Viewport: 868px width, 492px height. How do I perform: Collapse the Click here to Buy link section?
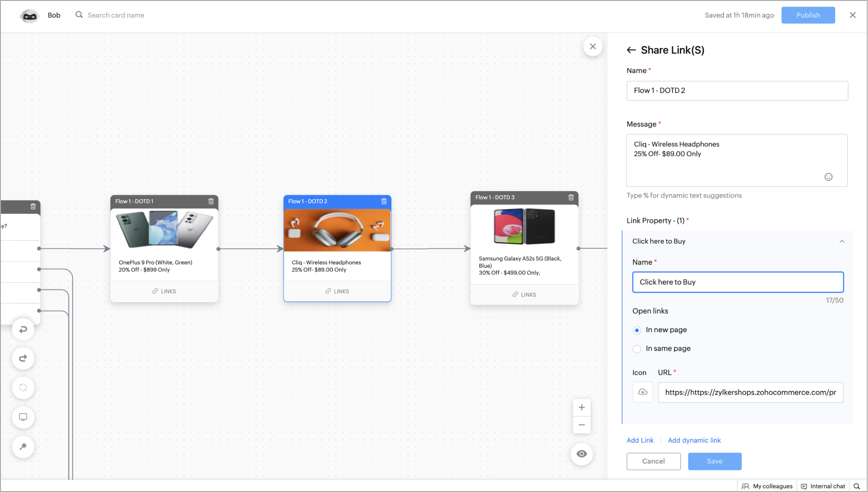pos(842,241)
